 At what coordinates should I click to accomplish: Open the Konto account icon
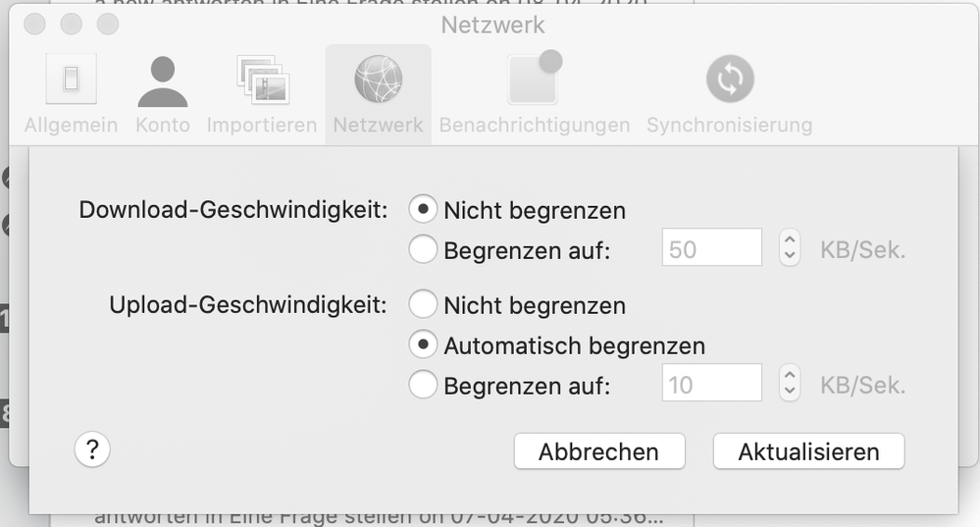162,80
